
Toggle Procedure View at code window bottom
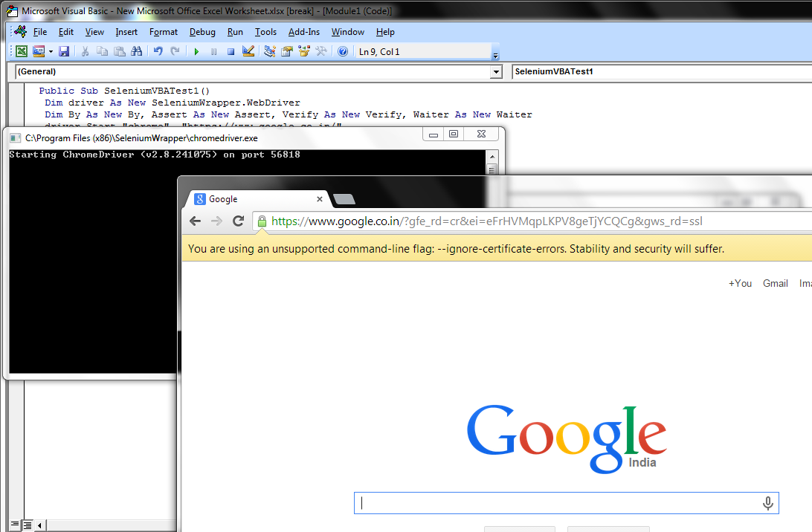pyautogui.click(x=15, y=525)
